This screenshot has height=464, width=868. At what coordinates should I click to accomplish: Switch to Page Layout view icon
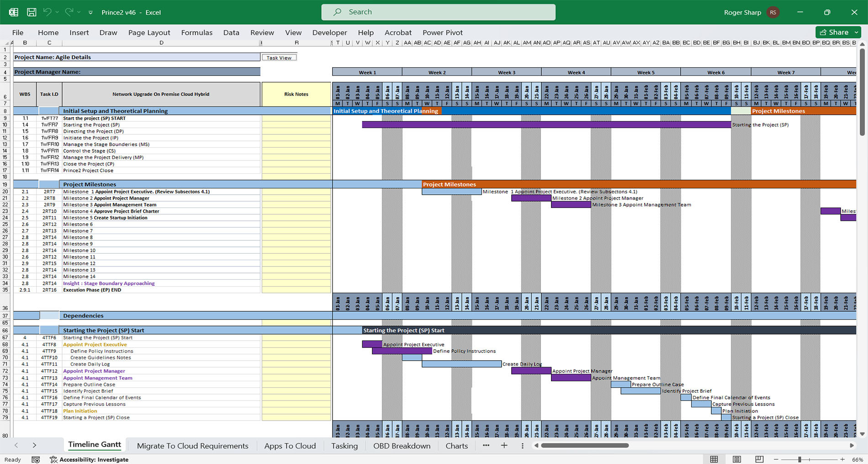[736, 459]
